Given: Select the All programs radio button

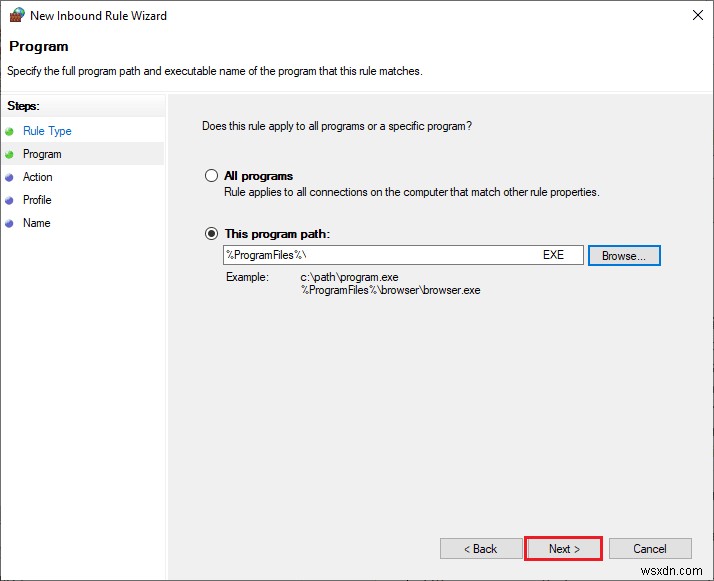Looking at the screenshot, I should pos(211,176).
